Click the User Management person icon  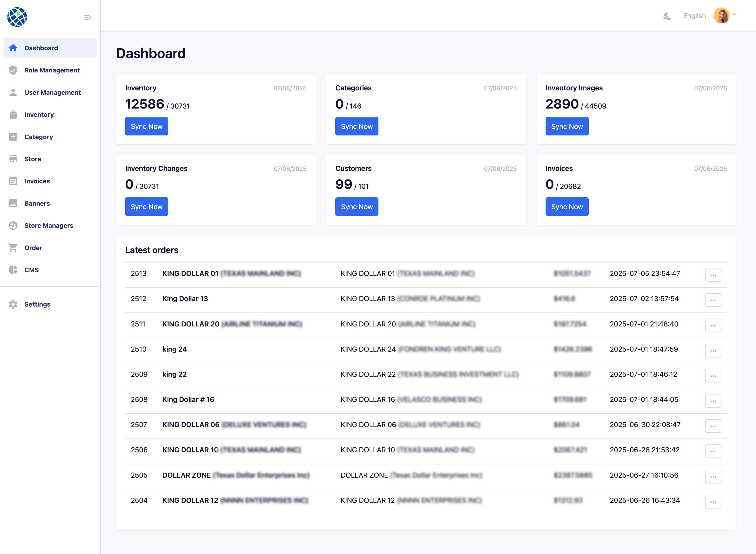pos(13,93)
